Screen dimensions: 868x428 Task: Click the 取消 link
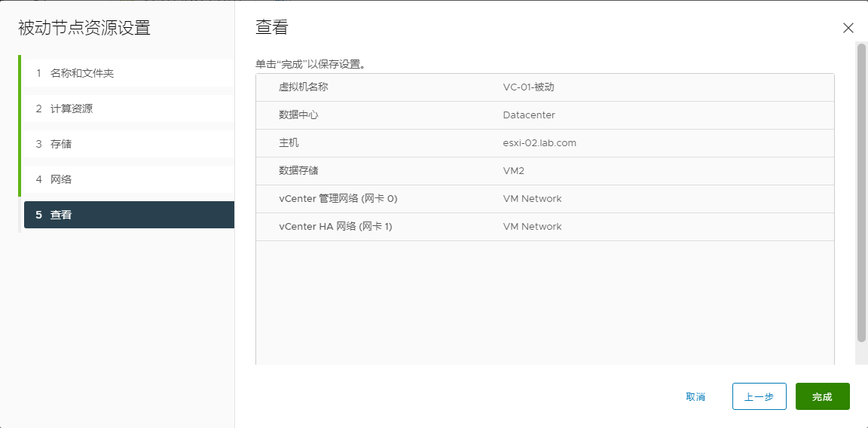695,396
